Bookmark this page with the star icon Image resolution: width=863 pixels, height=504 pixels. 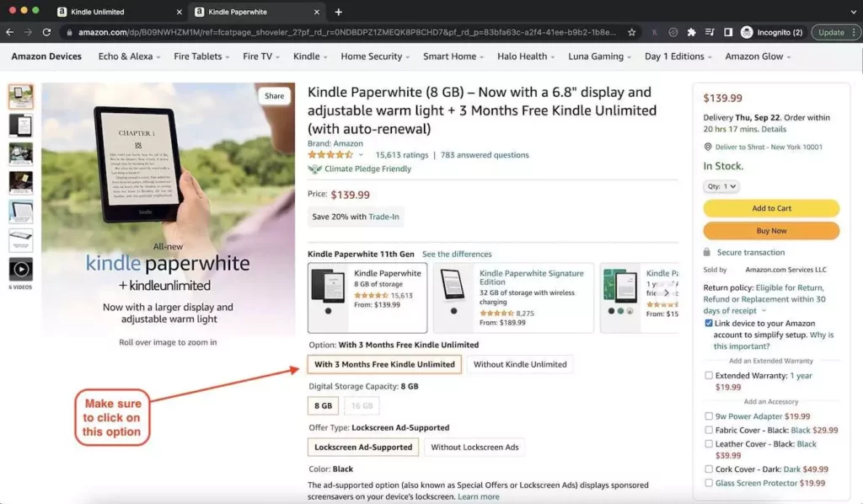(632, 33)
